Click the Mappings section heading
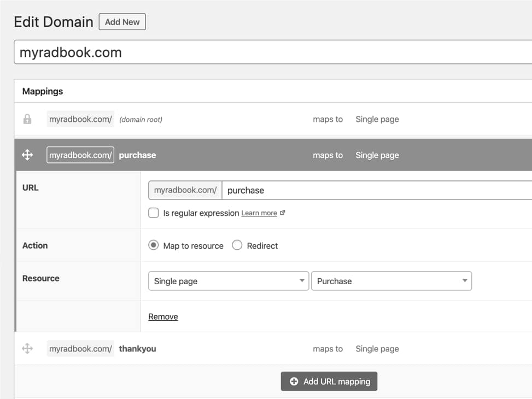The width and height of the screenshot is (532, 399). 43,91
